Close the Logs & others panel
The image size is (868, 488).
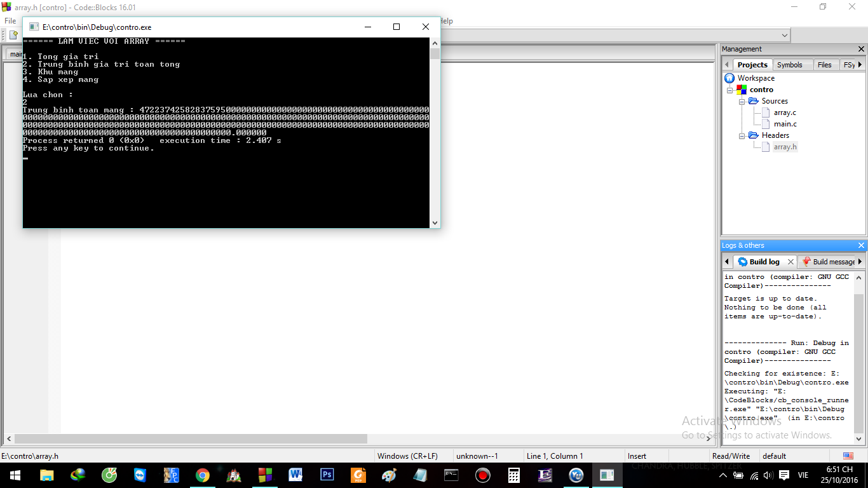[x=862, y=245]
